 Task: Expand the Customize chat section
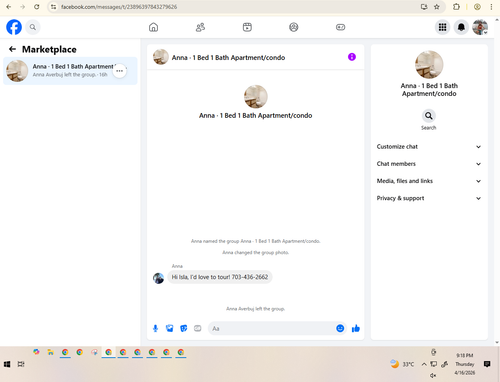click(429, 147)
